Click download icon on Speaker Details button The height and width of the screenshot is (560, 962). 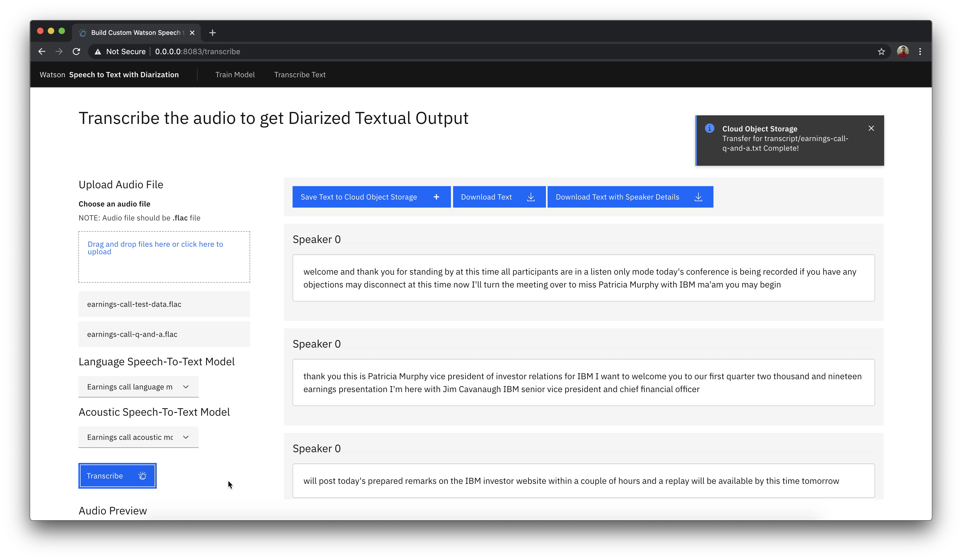(x=698, y=197)
